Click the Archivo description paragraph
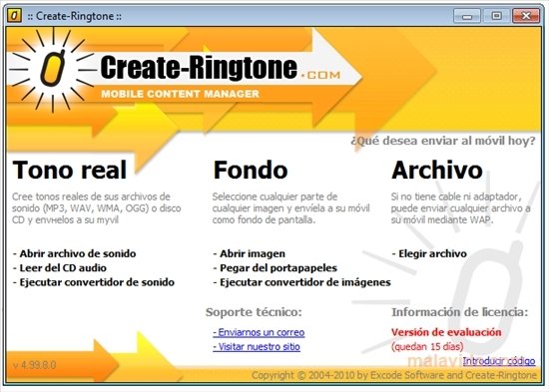This screenshot has width=549, height=392. coord(461,208)
